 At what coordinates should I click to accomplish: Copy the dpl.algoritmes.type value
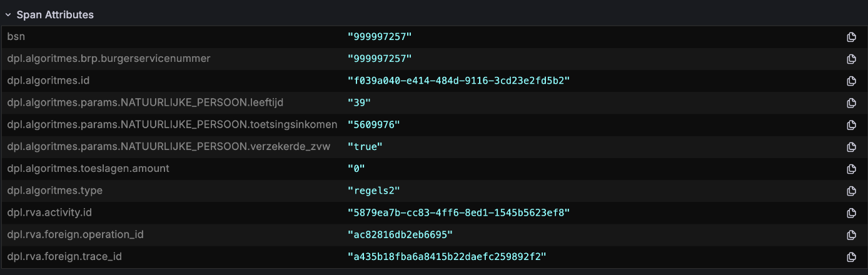[x=850, y=191]
